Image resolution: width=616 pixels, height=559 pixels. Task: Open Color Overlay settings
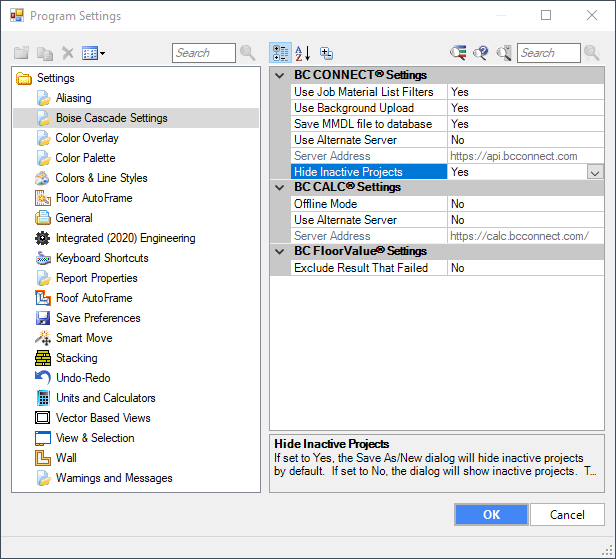87,138
